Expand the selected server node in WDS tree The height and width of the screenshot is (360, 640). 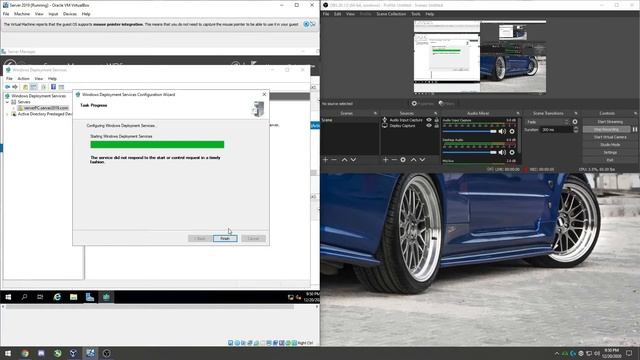[13, 108]
